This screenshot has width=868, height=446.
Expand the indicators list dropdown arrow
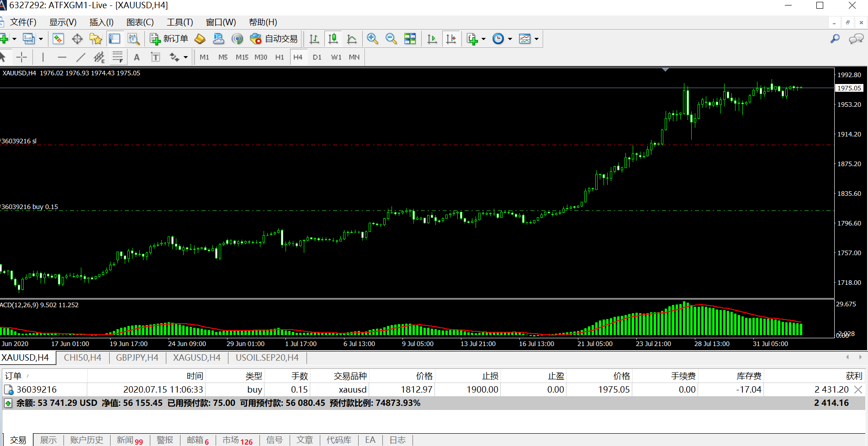click(x=483, y=39)
